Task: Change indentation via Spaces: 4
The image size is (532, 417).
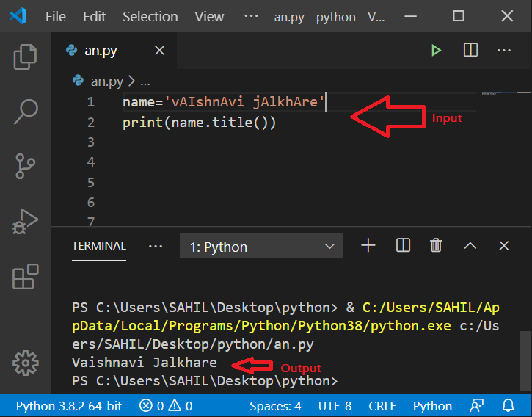Action: tap(275, 406)
